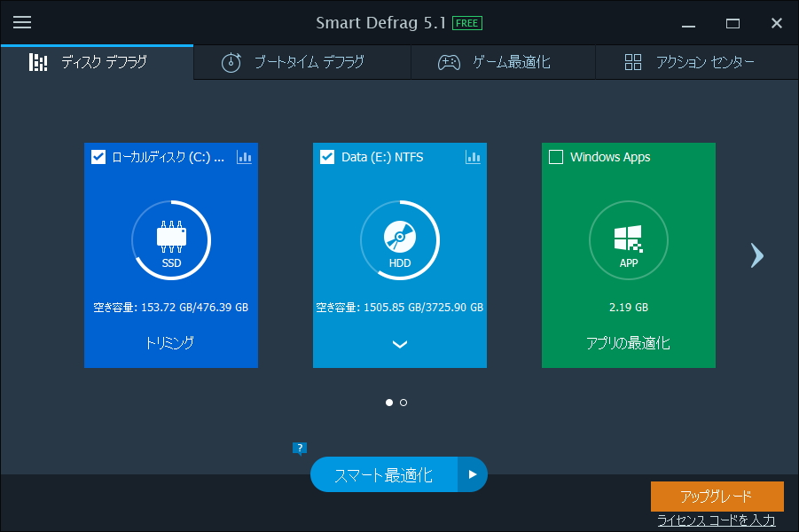Uncheck ローカルディスク (C:) for defragmentation

coord(98,157)
